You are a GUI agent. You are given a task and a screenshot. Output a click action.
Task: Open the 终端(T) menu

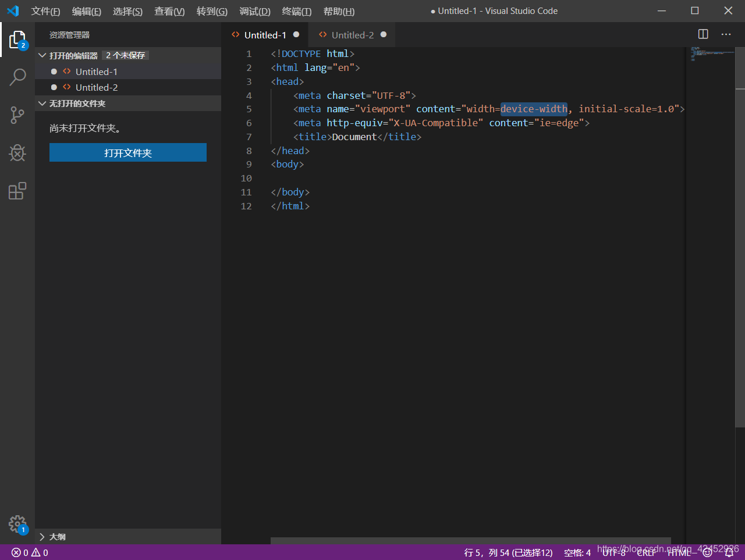297,11
